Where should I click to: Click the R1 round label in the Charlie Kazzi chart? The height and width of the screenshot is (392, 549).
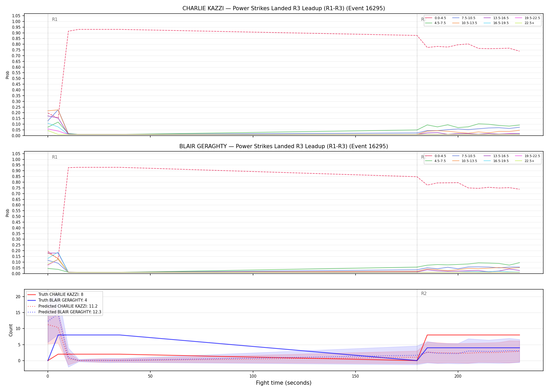(x=55, y=19)
